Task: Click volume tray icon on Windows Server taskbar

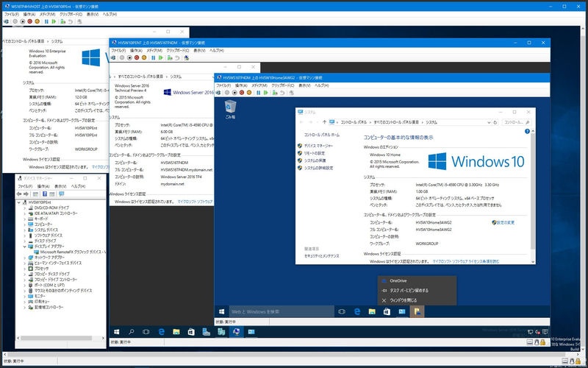Action: click(537, 332)
